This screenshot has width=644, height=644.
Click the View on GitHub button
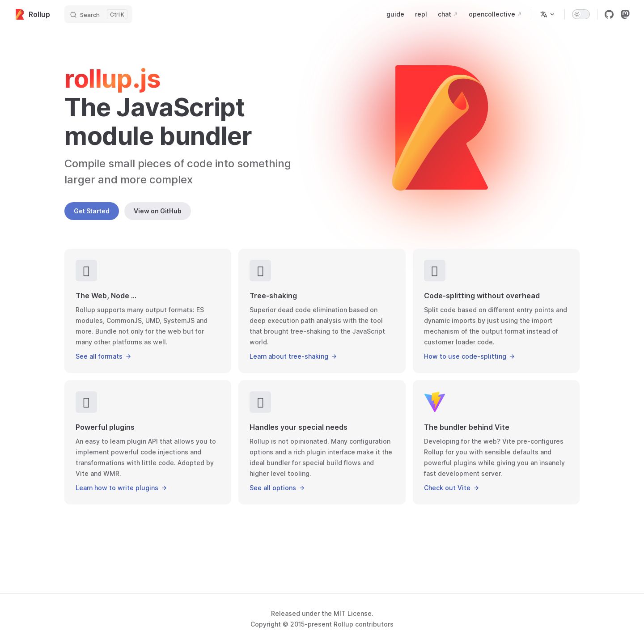[157, 211]
